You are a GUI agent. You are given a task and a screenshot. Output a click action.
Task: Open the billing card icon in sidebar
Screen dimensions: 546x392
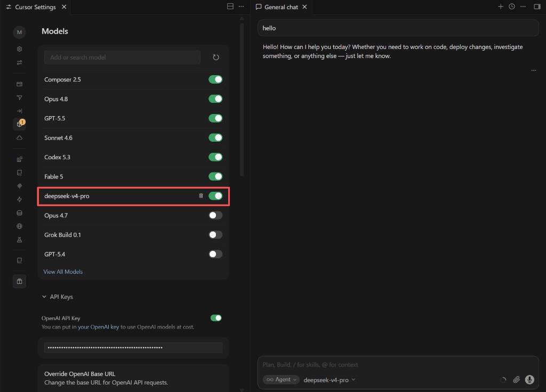pyautogui.click(x=20, y=84)
